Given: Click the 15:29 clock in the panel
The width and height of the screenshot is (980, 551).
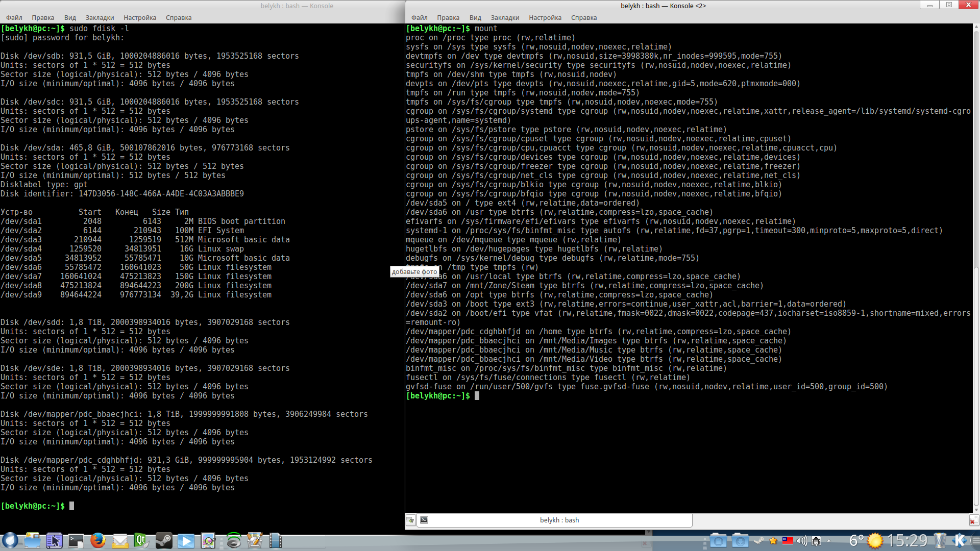Looking at the screenshot, I should tap(906, 540).
